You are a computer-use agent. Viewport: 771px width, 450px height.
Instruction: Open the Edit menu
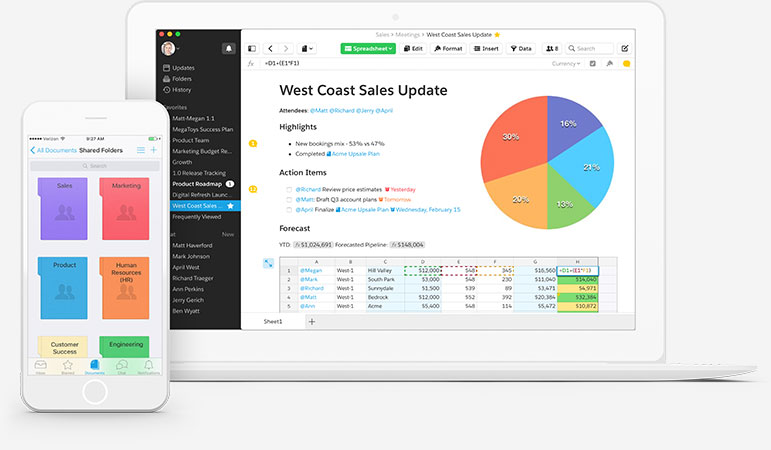413,48
